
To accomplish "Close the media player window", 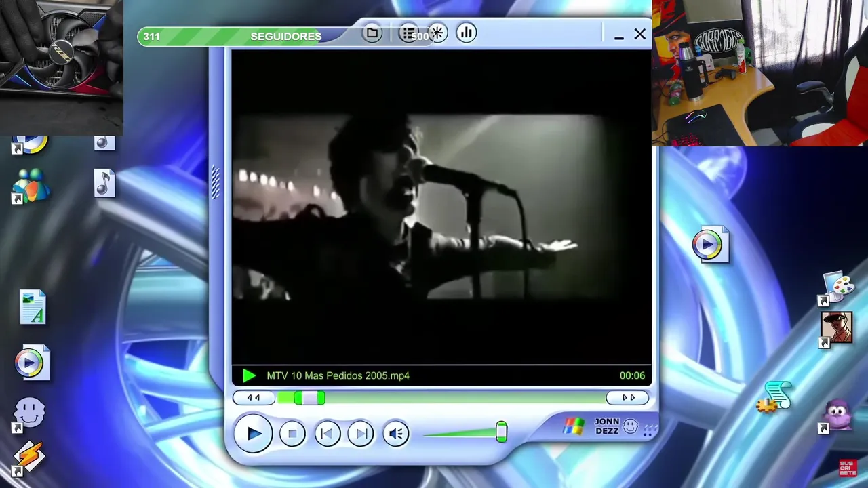I will click(x=639, y=34).
